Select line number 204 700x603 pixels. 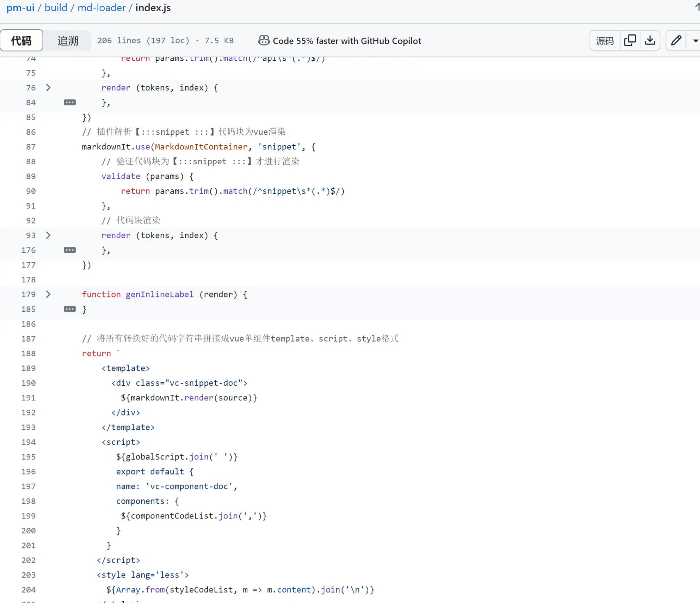click(29, 590)
